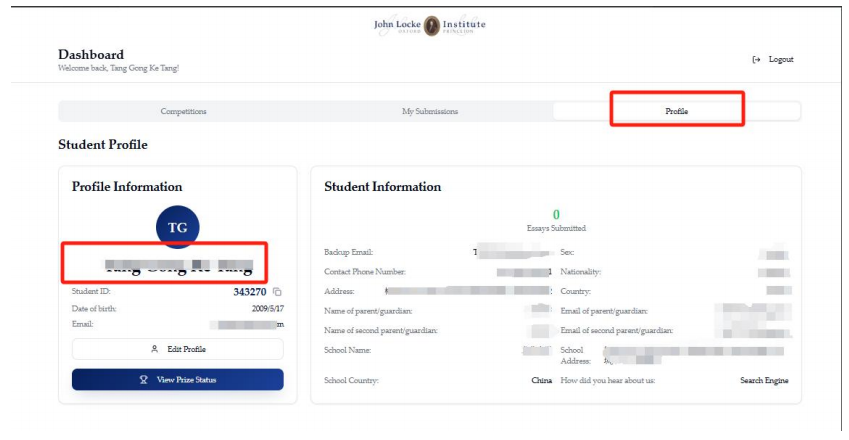
Task: Click the Profile Information card title
Action: tap(127, 187)
